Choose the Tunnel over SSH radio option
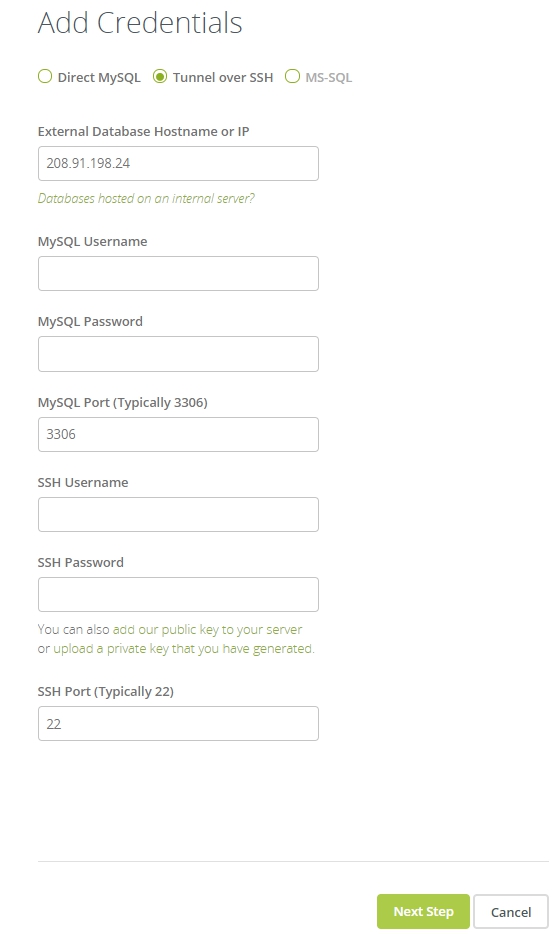Screen dimensions: 555x935 [160, 77]
